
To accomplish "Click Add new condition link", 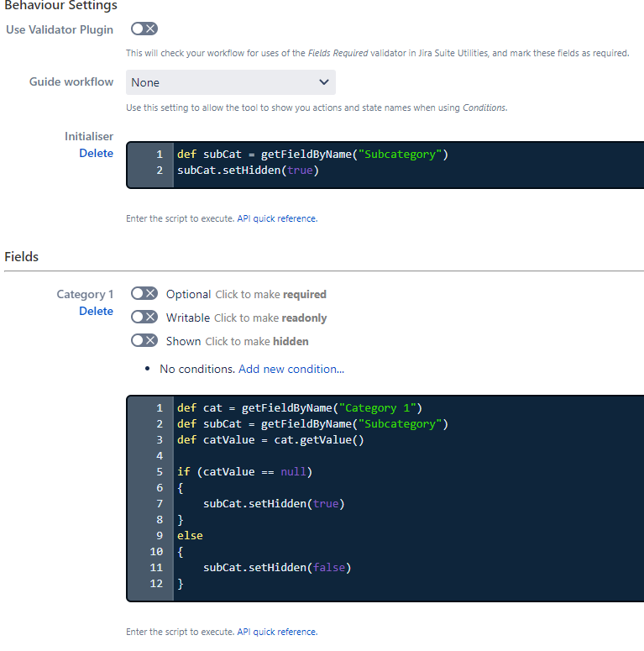I will click(291, 369).
